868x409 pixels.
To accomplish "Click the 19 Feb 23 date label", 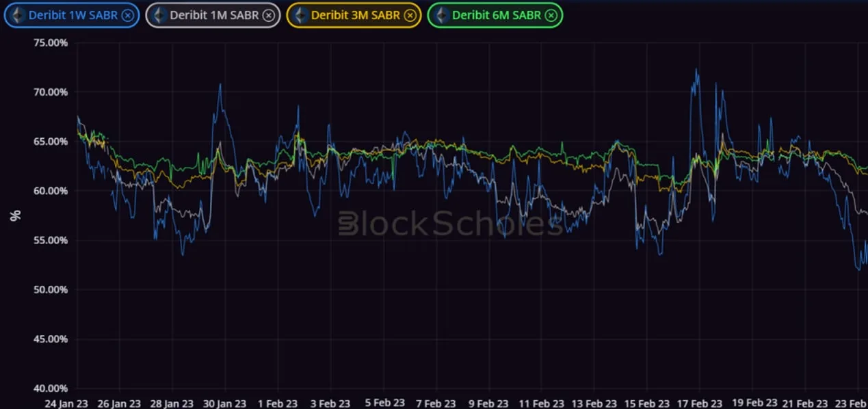I will coord(754,402).
